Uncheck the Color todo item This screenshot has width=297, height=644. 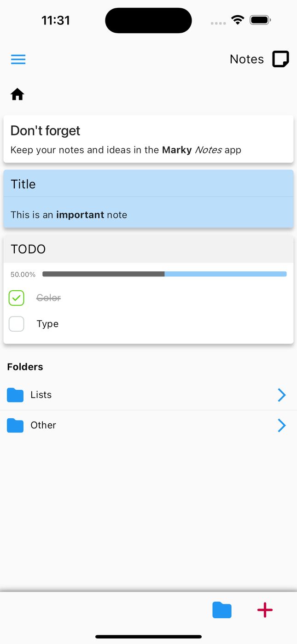tap(17, 298)
